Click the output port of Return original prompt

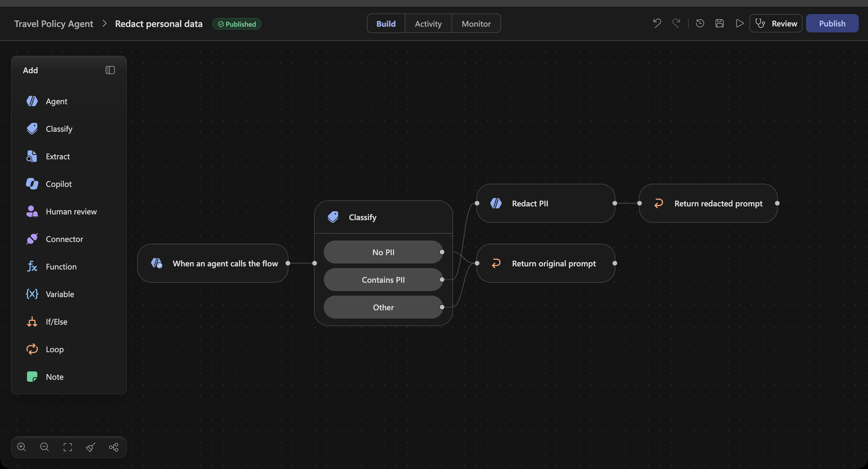(x=615, y=264)
